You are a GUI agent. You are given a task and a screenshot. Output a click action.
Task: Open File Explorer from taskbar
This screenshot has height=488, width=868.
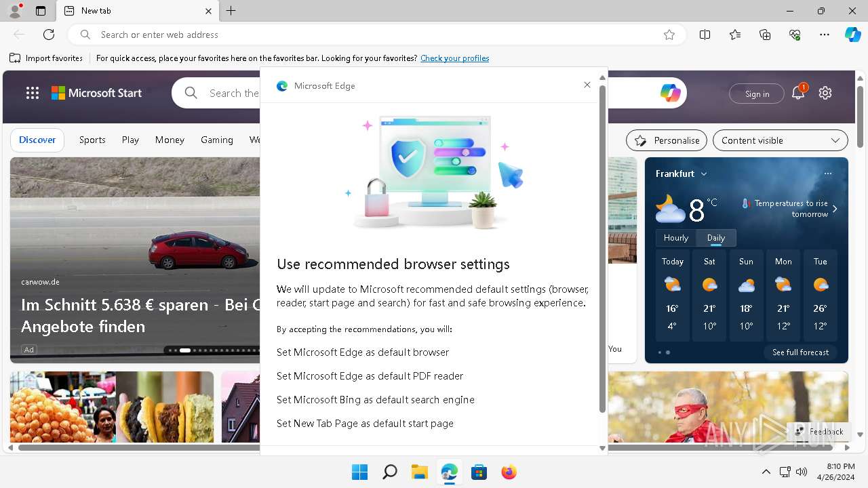click(420, 472)
